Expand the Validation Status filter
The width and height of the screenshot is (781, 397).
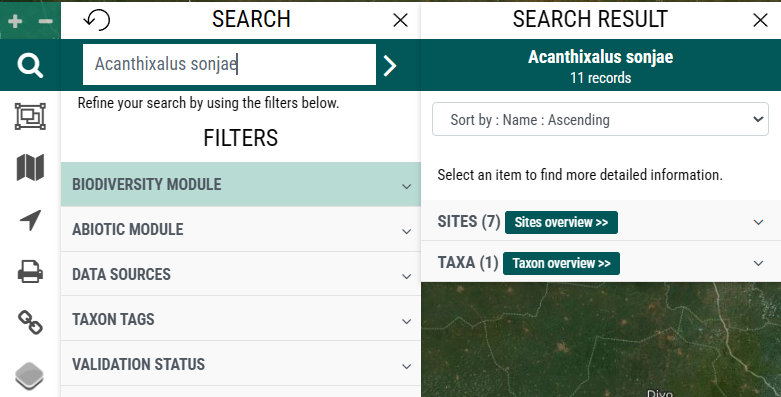(x=241, y=364)
